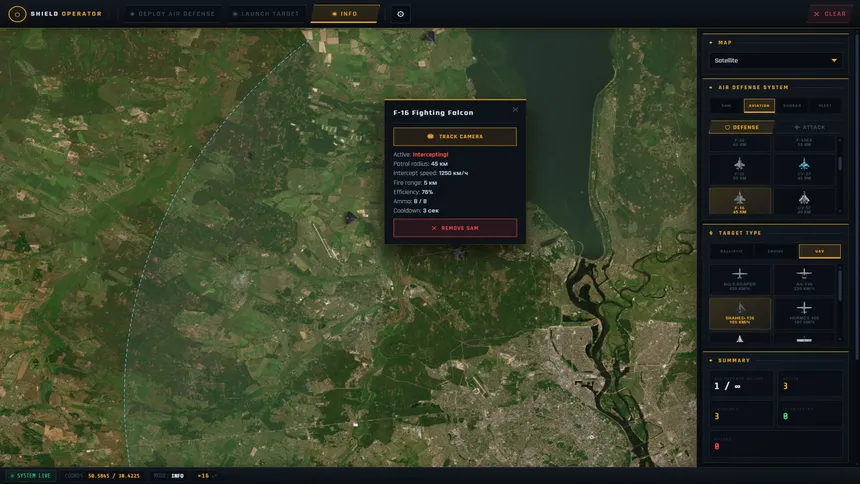Viewport: 860px width, 484px height.
Task: Switch to Attack mode
Action: [x=809, y=127]
